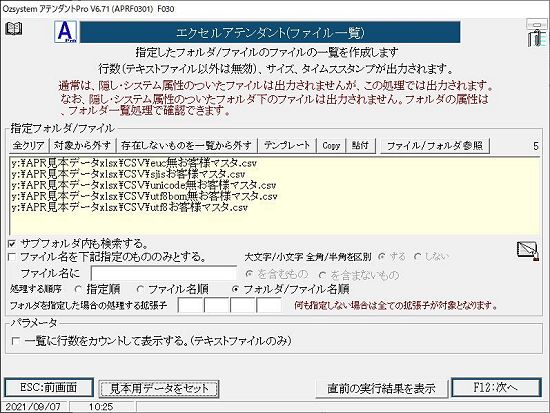The height and width of the screenshot is (413, 550).
Task: Click 見本用データをセット button
Action: (x=159, y=388)
